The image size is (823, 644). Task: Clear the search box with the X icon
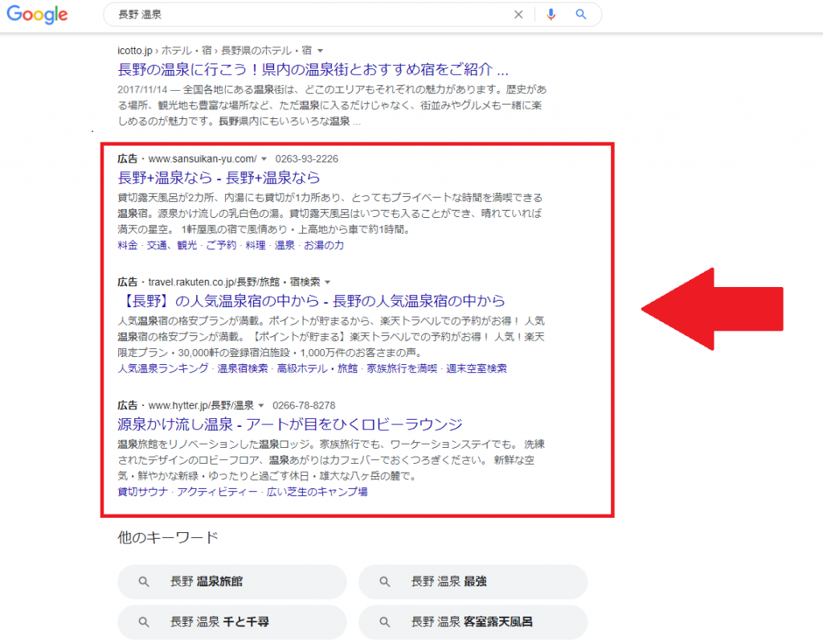coord(518,14)
